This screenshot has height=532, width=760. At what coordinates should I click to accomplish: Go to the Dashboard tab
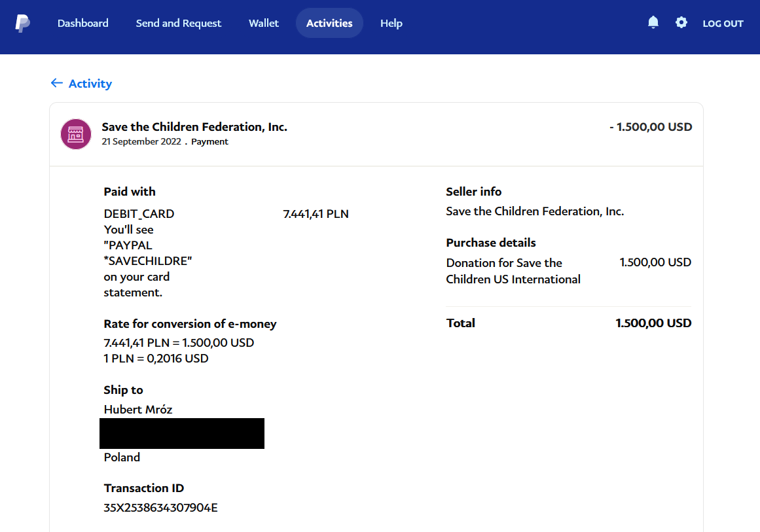point(83,24)
